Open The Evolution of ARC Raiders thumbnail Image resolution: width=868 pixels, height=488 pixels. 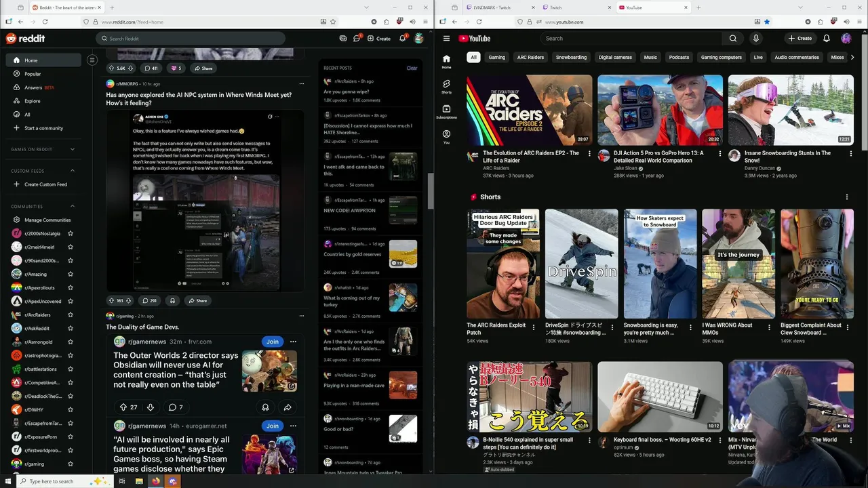(x=529, y=110)
